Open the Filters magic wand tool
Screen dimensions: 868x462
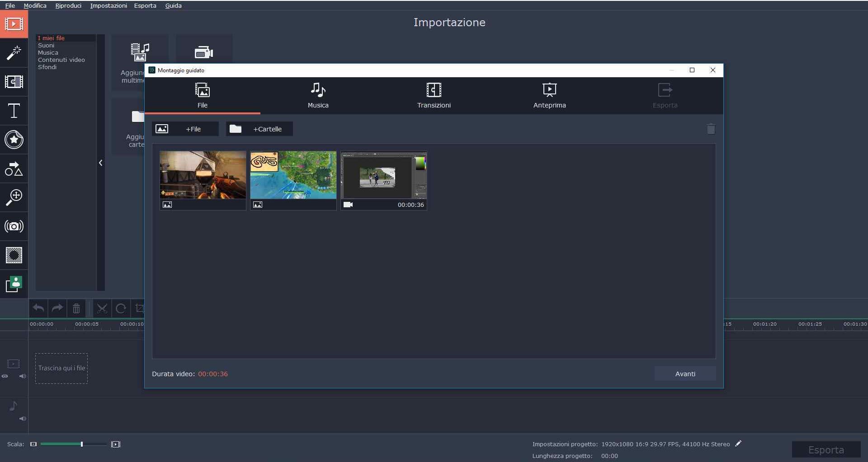pyautogui.click(x=14, y=53)
